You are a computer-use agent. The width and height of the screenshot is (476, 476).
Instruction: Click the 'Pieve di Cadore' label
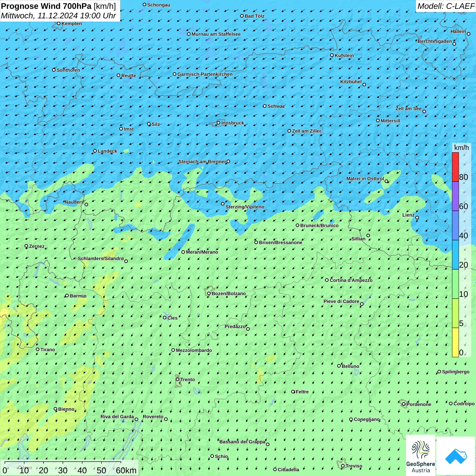[341, 301]
